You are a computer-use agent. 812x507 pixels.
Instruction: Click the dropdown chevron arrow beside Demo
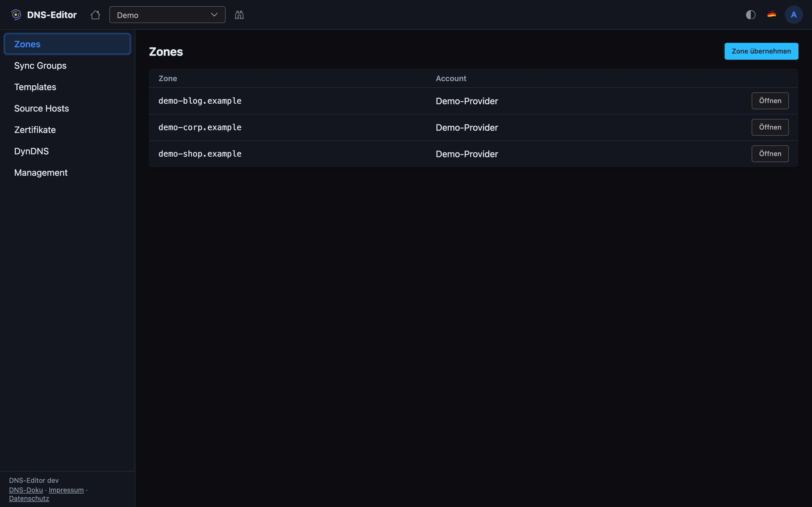pos(214,15)
